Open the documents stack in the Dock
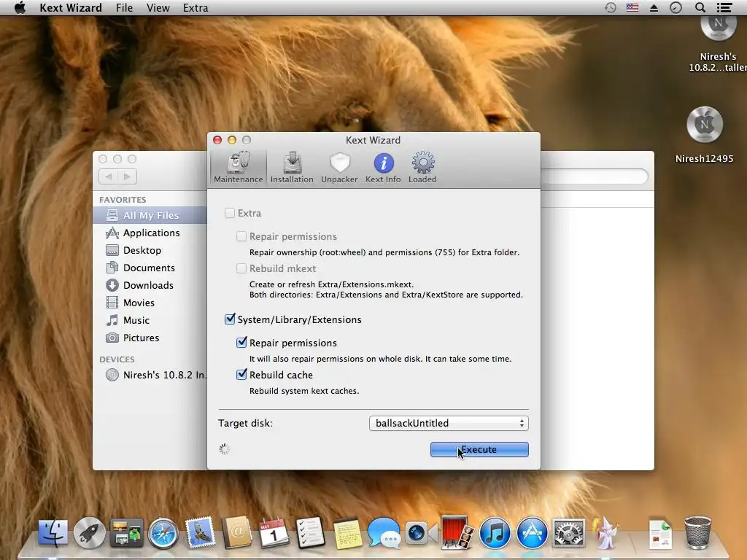747x560 pixels. (x=660, y=533)
